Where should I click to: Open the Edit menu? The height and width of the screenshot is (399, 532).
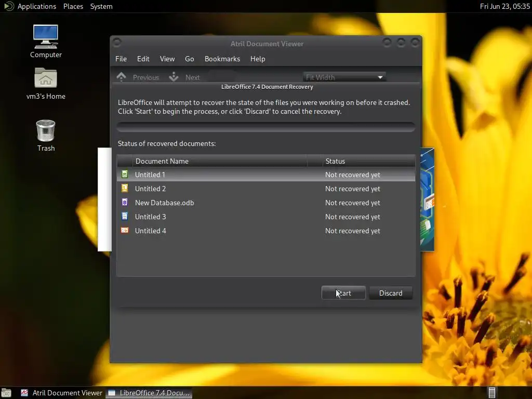(143, 59)
